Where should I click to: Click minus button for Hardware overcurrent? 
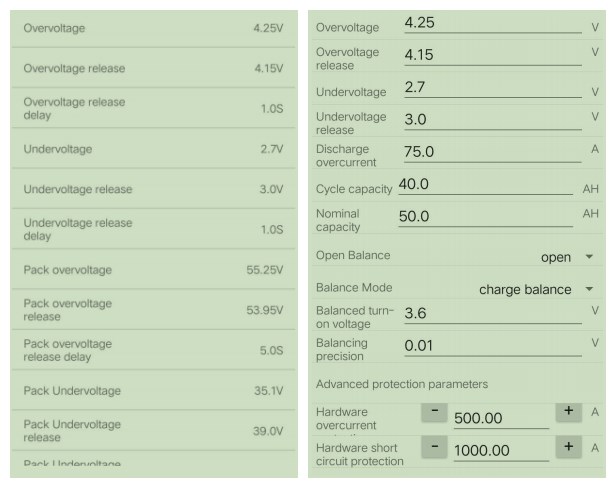[x=434, y=412]
